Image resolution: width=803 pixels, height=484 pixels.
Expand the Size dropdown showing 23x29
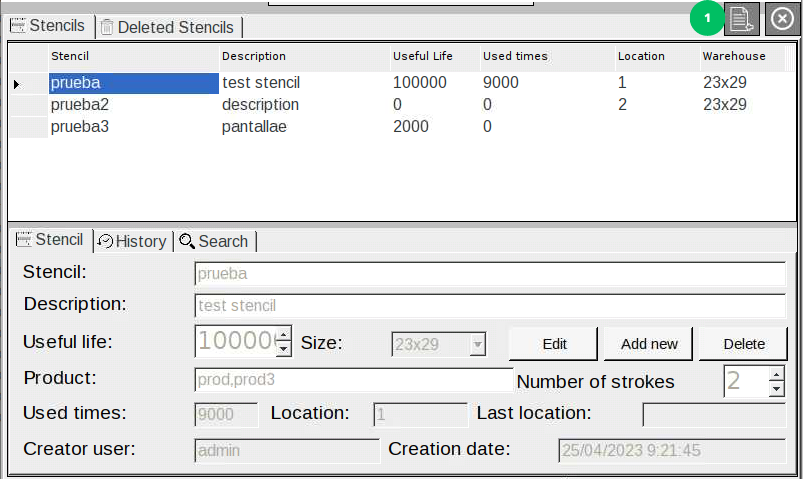pyautogui.click(x=477, y=344)
